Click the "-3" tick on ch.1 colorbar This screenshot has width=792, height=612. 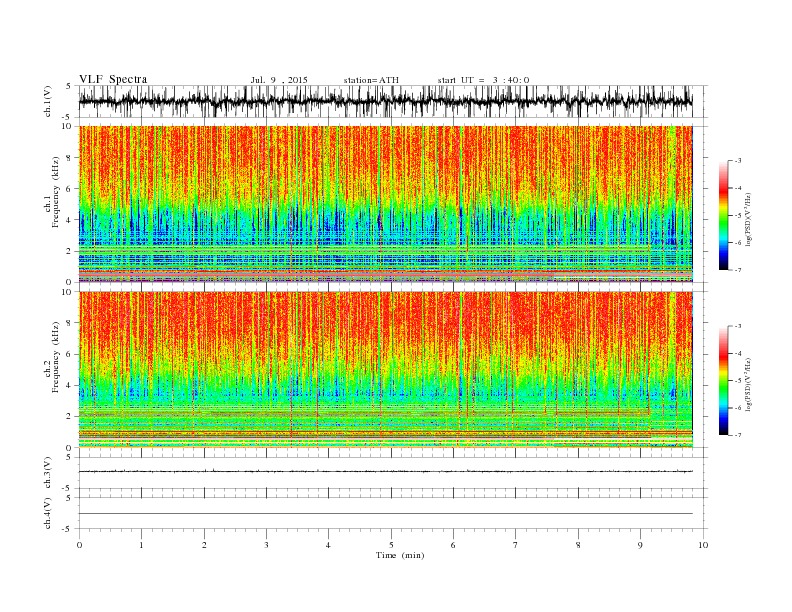pos(738,161)
